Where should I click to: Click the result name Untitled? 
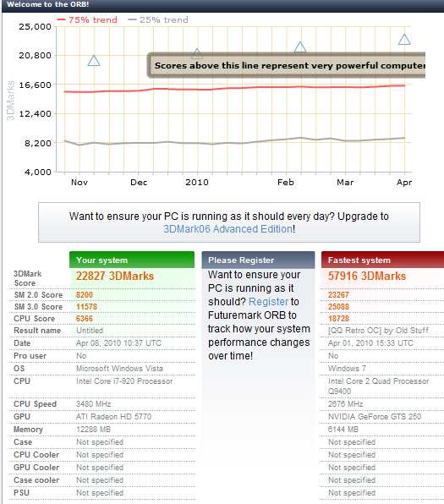(x=90, y=331)
